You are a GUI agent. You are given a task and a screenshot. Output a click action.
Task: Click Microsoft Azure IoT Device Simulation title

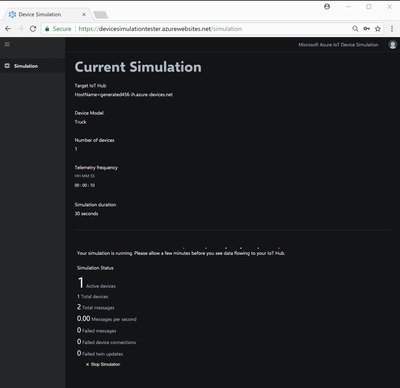click(338, 45)
